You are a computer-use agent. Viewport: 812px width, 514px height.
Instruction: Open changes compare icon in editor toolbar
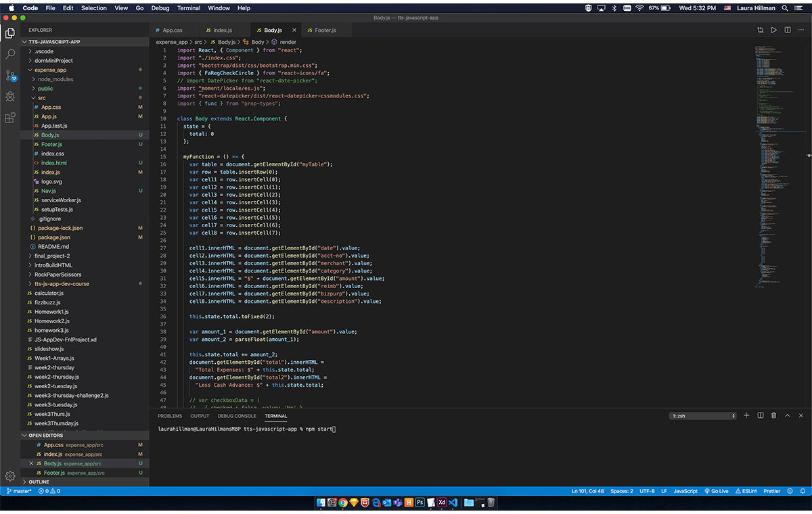(x=761, y=30)
